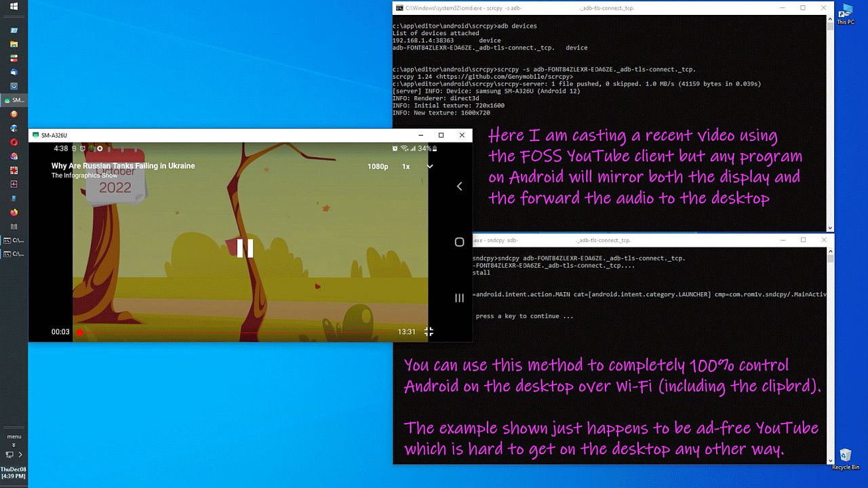The image size is (868, 488).
Task: Click the INFO: New texture: 1600x720 line
Action: pos(441,113)
